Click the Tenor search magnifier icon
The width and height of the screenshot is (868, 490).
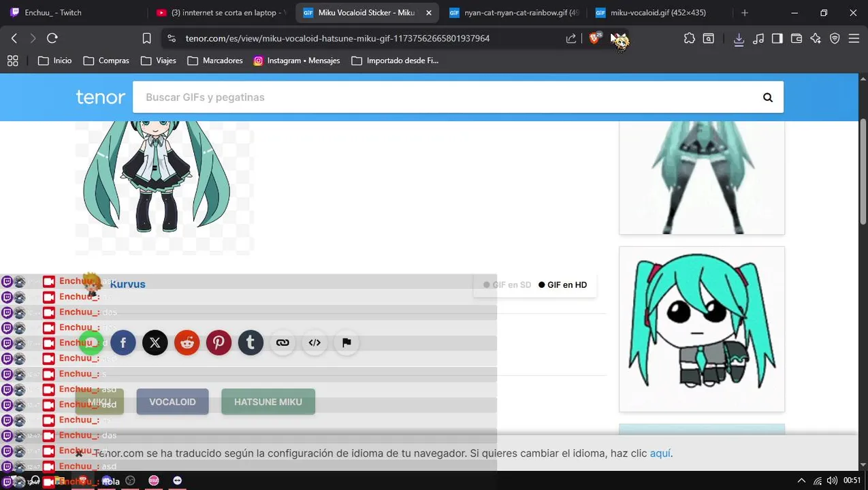pyautogui.click(x=768, y=97)
